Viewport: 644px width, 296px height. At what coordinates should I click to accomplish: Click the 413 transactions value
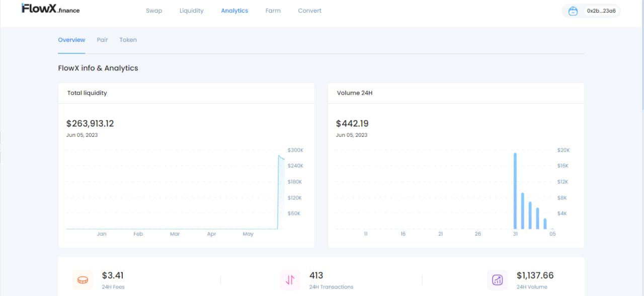click(316, 275)
